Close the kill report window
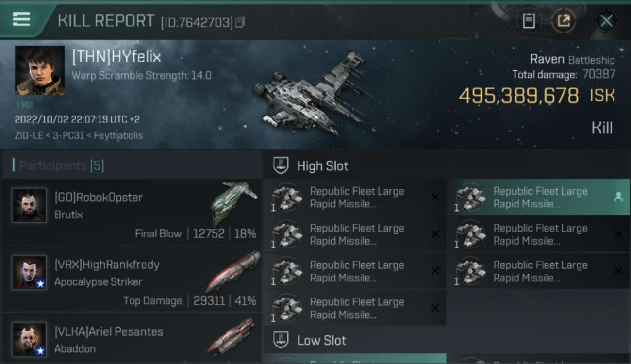The height and width of the screenshot is (364, 631). pos(606,21)
